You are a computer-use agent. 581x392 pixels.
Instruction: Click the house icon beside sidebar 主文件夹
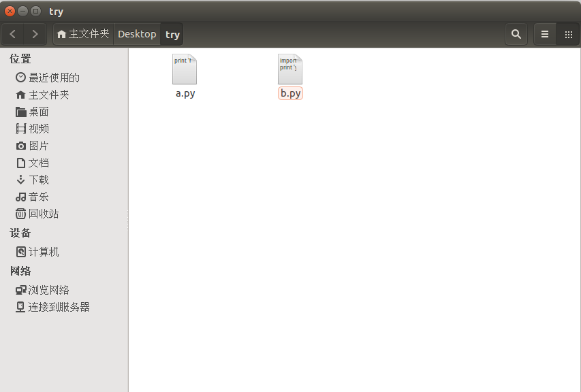tap(20, 95)
